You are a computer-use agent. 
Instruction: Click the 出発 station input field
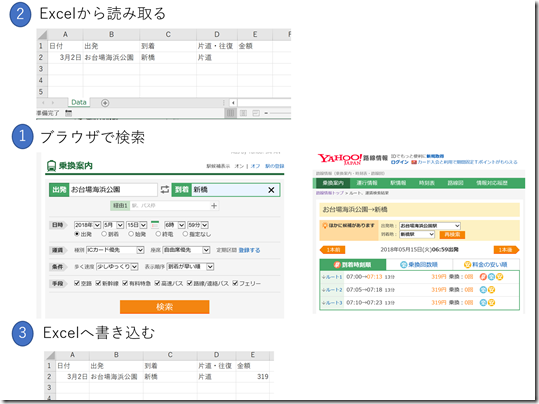(x=113, y=189)
